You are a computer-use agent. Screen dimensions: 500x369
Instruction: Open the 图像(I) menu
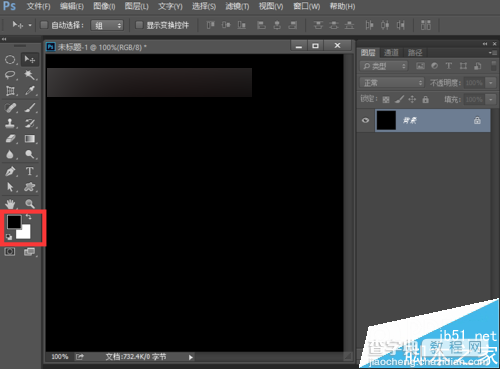(104, 6)
